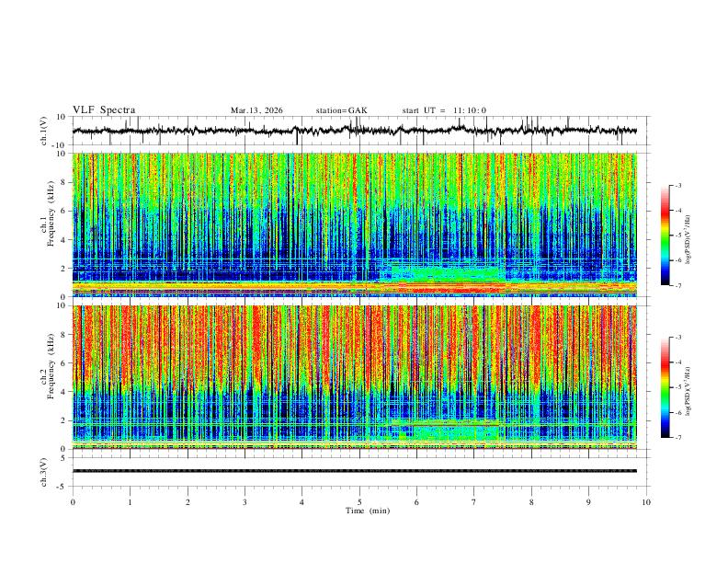The height and width of the screenshot is (563, 728).
Task: Select the "start UT = 11:10:0" text
Action: point(444,110)
